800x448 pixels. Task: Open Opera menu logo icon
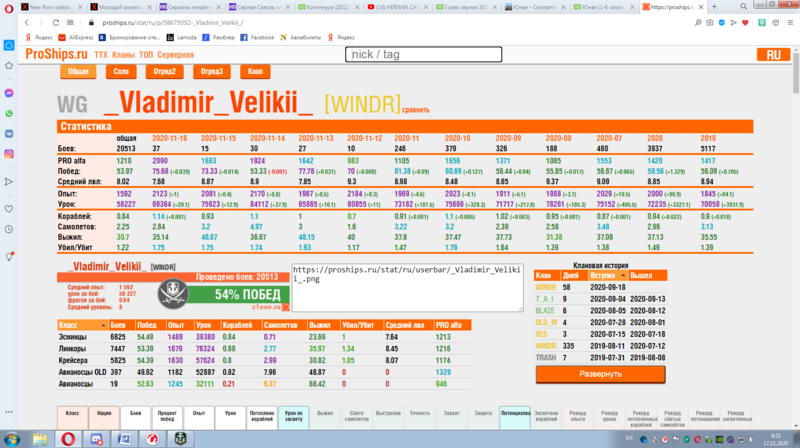click(9, 9)
